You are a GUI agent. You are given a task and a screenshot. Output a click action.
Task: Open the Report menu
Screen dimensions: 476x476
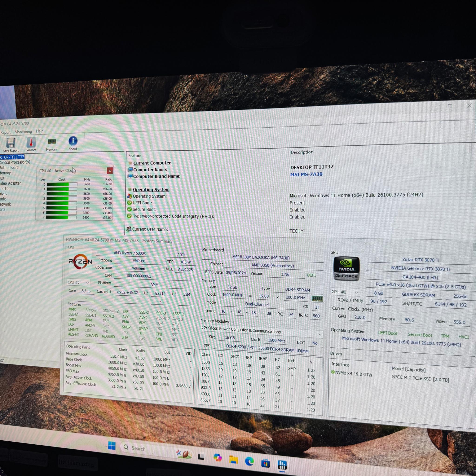click(x=5, y=132)
